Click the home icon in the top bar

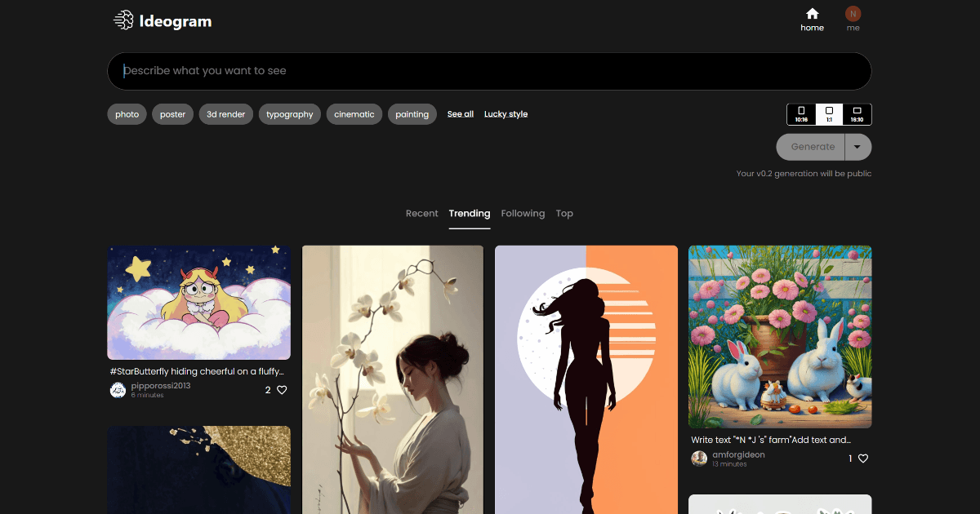tap(812, 15)
